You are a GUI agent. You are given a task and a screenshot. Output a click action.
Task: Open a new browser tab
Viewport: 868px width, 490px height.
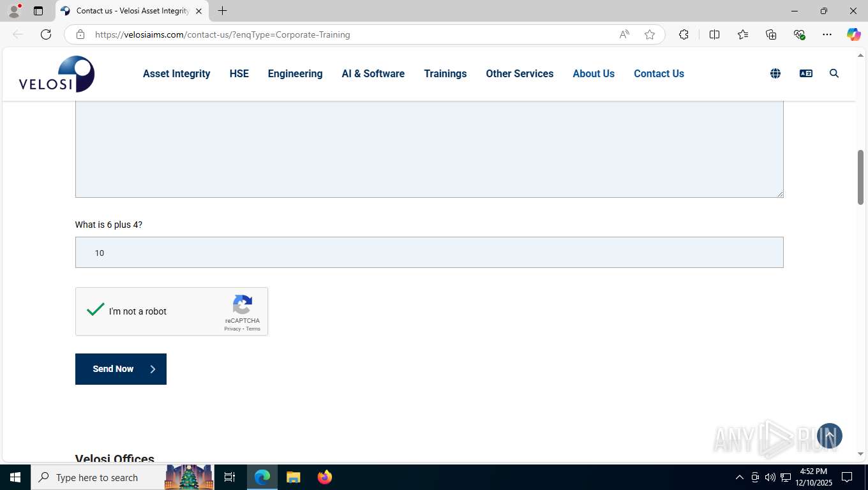(x=222, y=11)
